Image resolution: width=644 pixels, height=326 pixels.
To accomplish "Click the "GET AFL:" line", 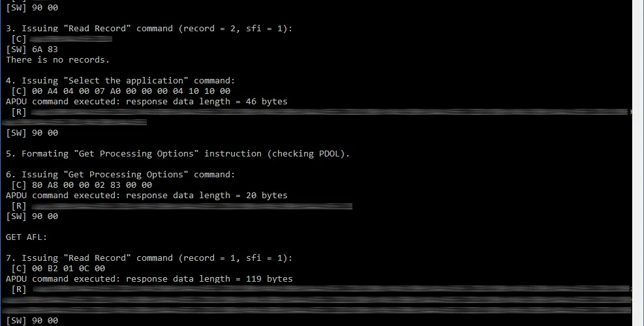I will coord(26,237).
